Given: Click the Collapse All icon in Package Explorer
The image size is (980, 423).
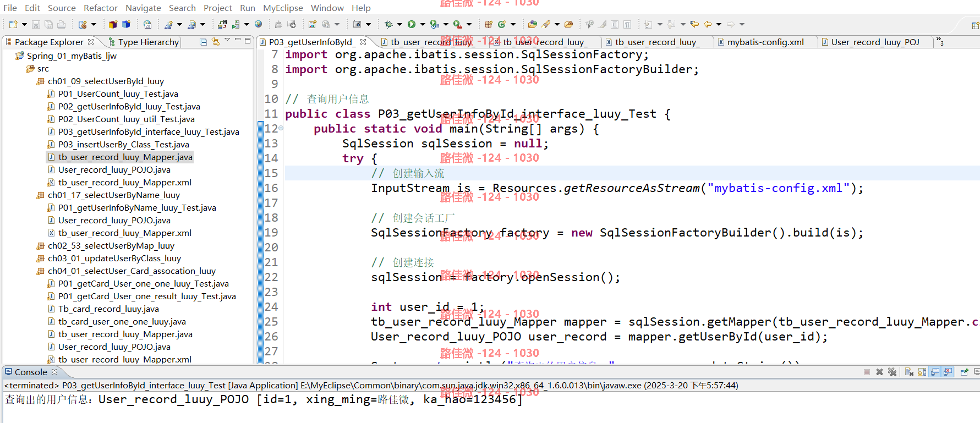Looking at the screenshot, I should pos(203,42).
